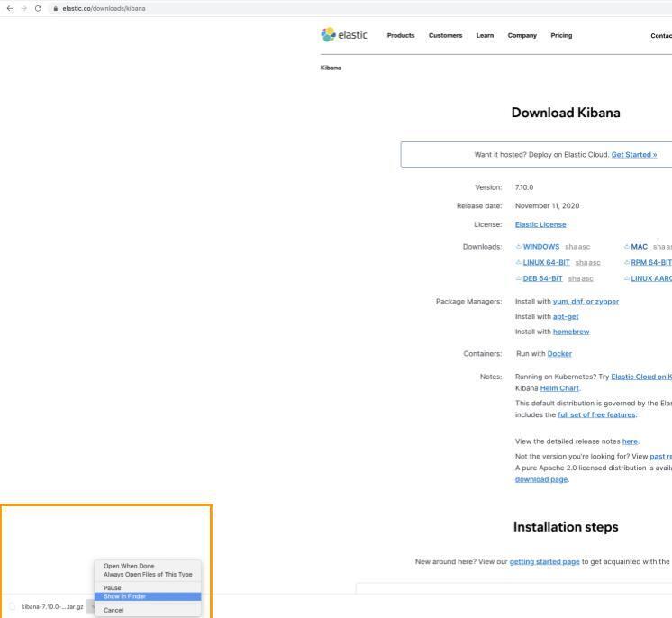Image resolution: width=672 pixels, height=618 pixels.
Task: Download the MAC package
Action: click(x=639, y=247)
